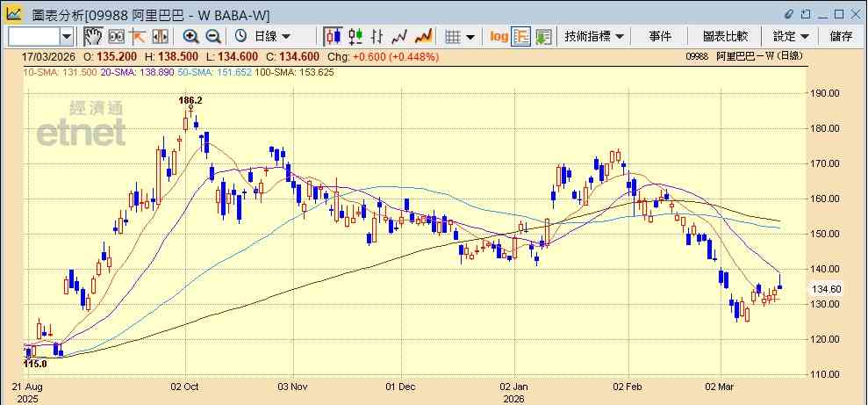
Task: Click the 100-SMA legend label
Action: coord(295,72)
